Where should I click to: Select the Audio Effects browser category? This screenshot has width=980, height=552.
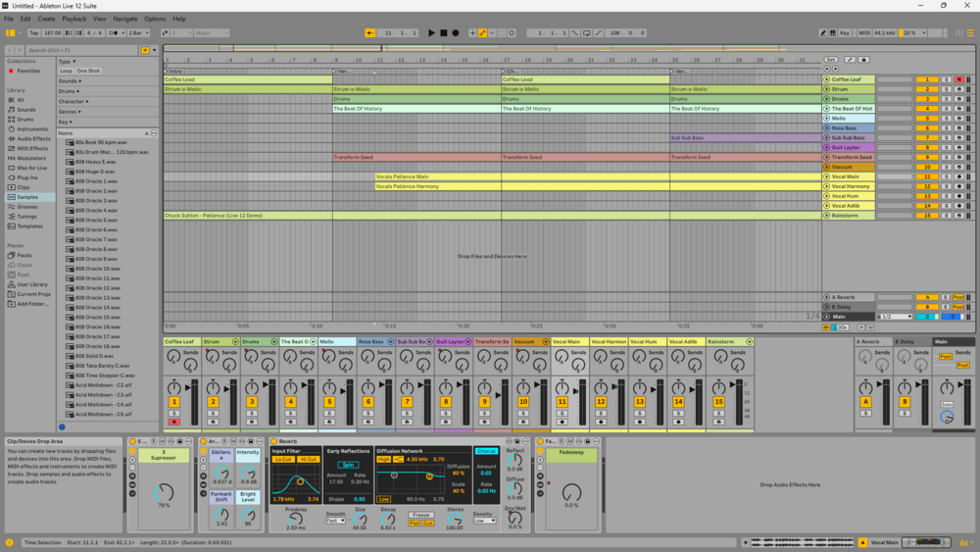pyautogui.click(x=32, y=138)
